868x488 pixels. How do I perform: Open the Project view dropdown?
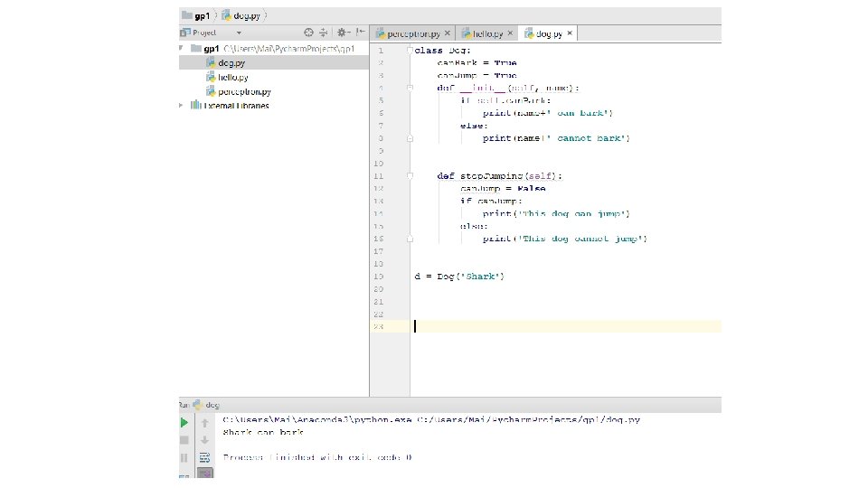click(239, 33)
